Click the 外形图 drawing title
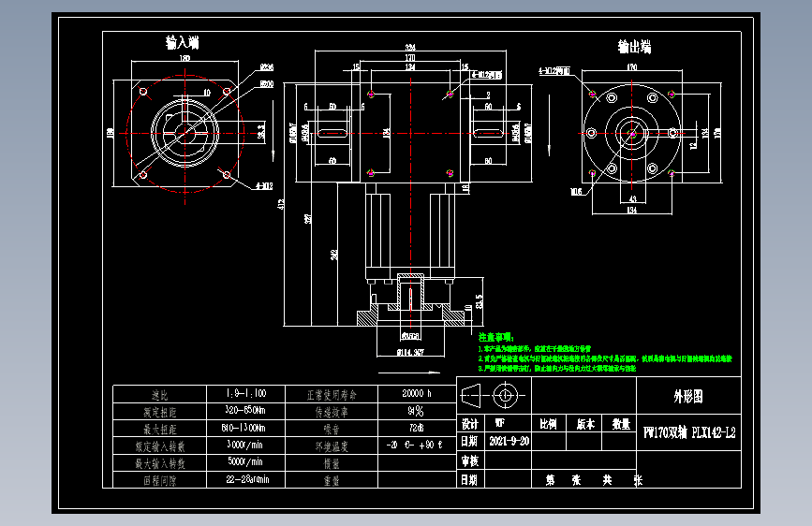The width and height of the screenshot is (812, 526). point(688,397)
